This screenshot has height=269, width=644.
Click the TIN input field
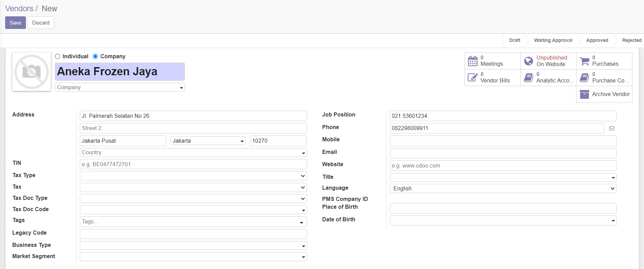(193, 164)
